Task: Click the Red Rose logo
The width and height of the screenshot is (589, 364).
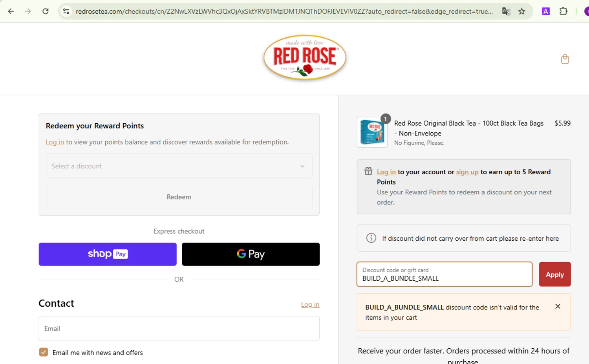Action: (x=305, y=58)
